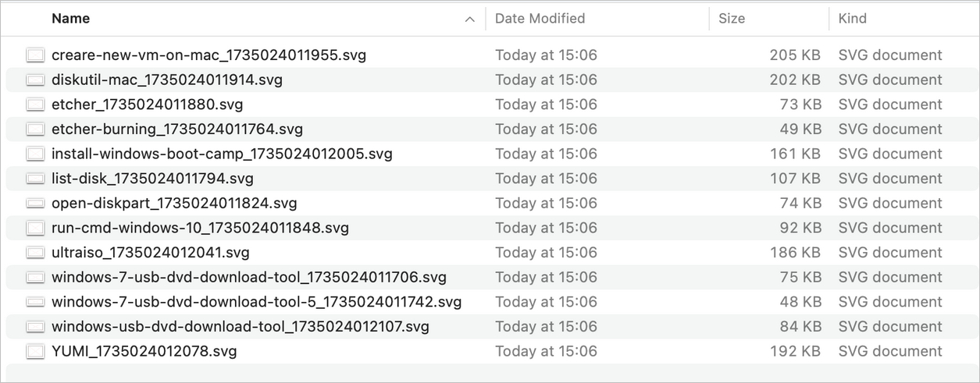
Task: Click the windows-7-usb-dvd-download-tool_1735024011706 file icon
Action: (35, 278)
